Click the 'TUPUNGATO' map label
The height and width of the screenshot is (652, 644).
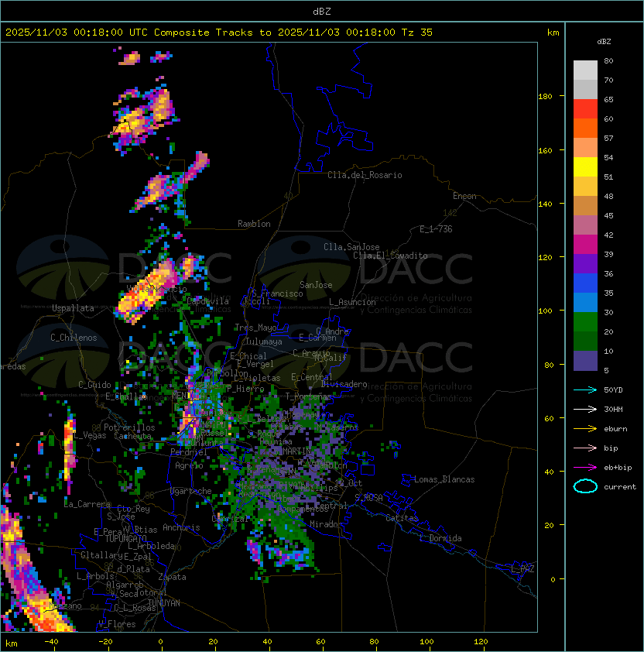click(x=126, y=539)
